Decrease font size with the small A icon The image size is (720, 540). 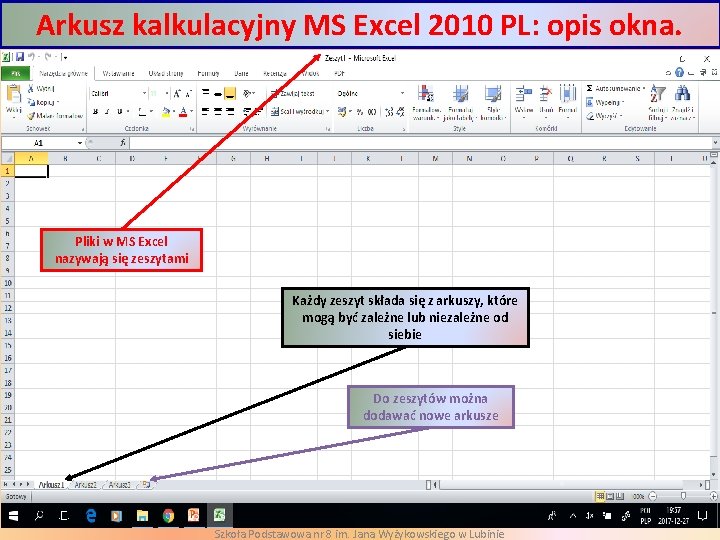point(188,94)
